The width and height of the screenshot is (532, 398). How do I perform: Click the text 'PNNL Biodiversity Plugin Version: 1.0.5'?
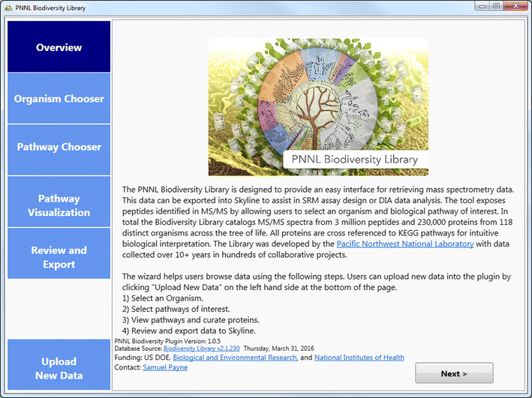(x=167, y=341)
